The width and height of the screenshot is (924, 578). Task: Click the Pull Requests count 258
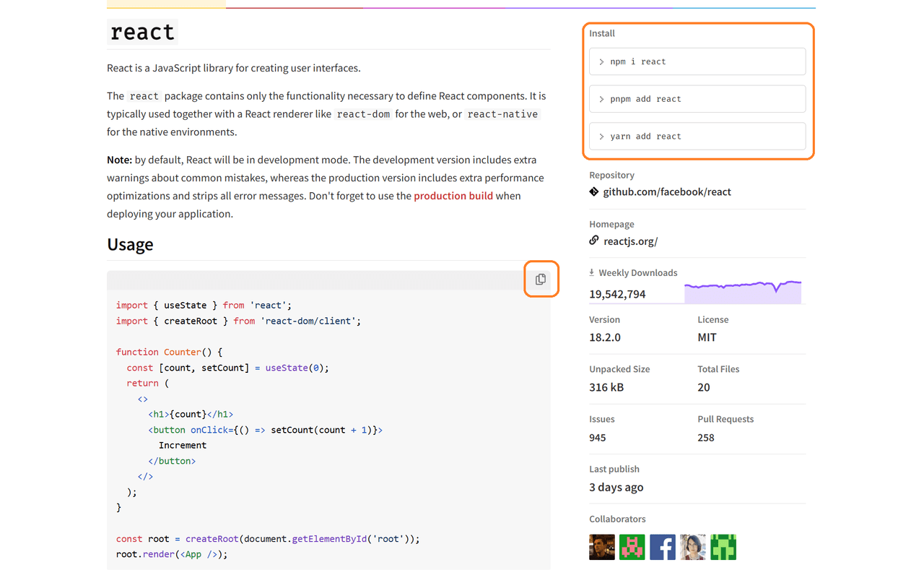[706, 438]
